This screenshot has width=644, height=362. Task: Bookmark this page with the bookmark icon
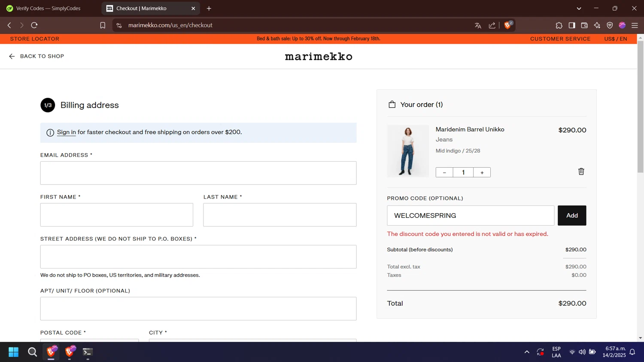[x=103, y=25]
